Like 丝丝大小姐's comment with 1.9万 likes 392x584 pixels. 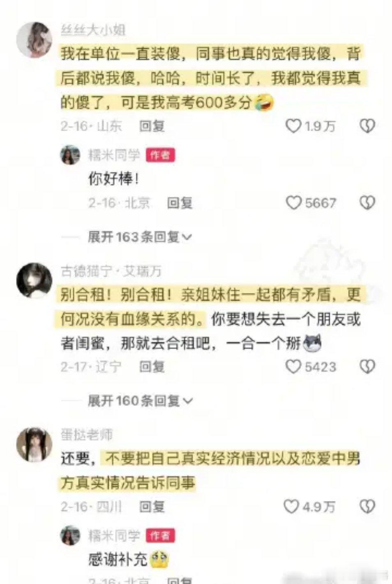[293, 126]
